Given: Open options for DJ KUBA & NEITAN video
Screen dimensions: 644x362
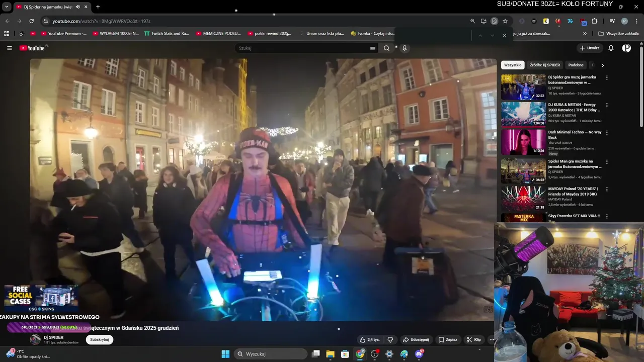Looking at the screenshot, I should [607, 106].
